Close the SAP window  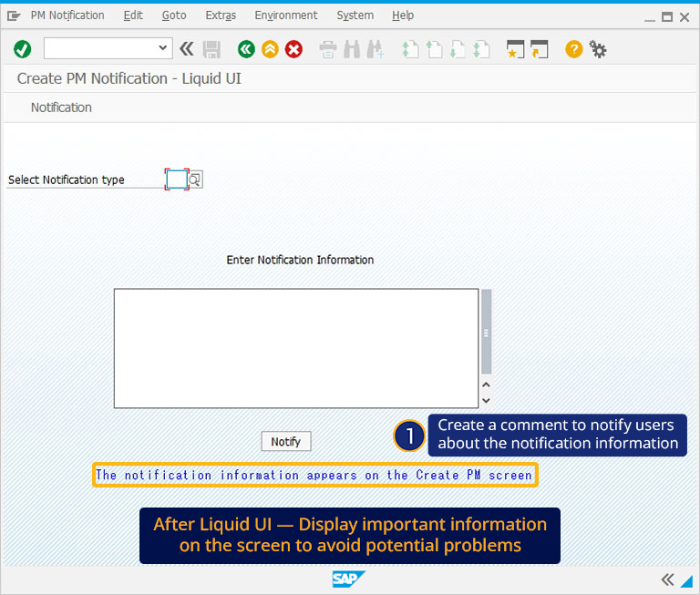[x=685, y=17]
